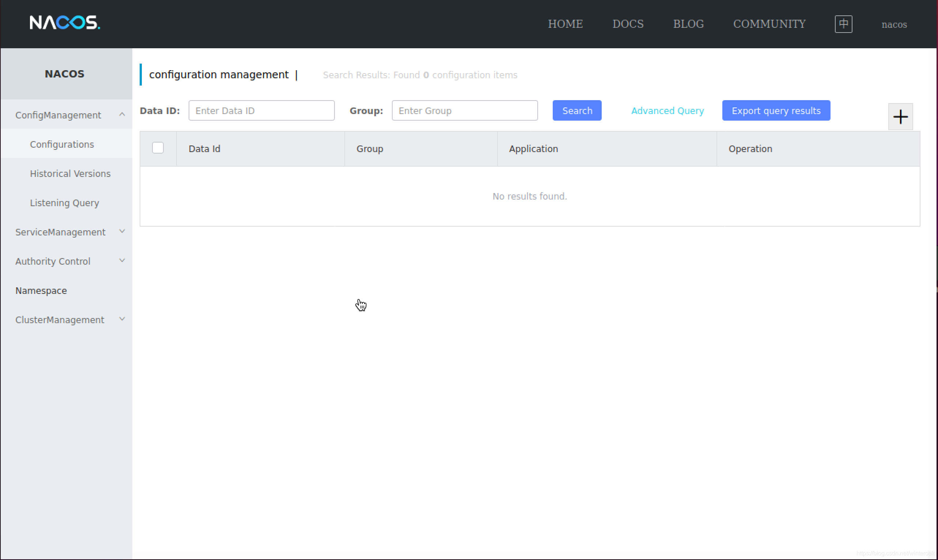Viewport: 938px width, 560px height.
Task: Open the DOCS link in header
Action: click(628, 24)
